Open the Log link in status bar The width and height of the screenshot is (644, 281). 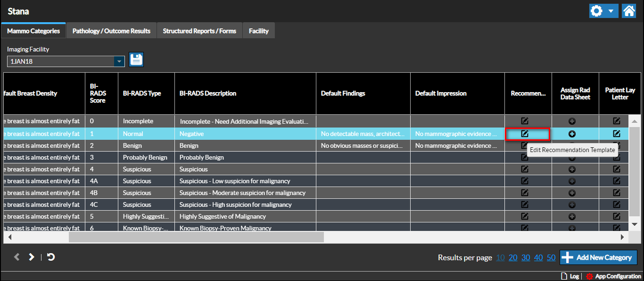pos(570,276)
